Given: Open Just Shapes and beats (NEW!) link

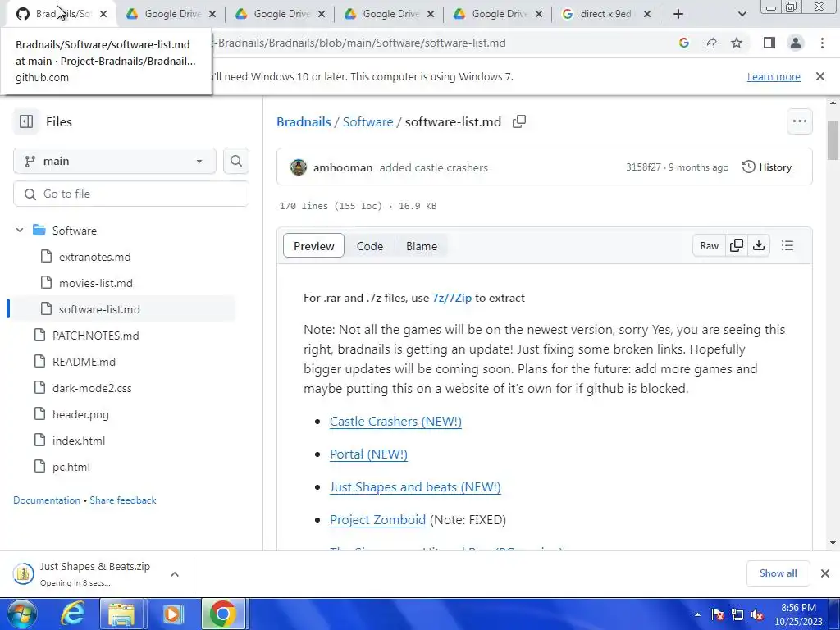Looking at the screenshot, I should 415,487.
